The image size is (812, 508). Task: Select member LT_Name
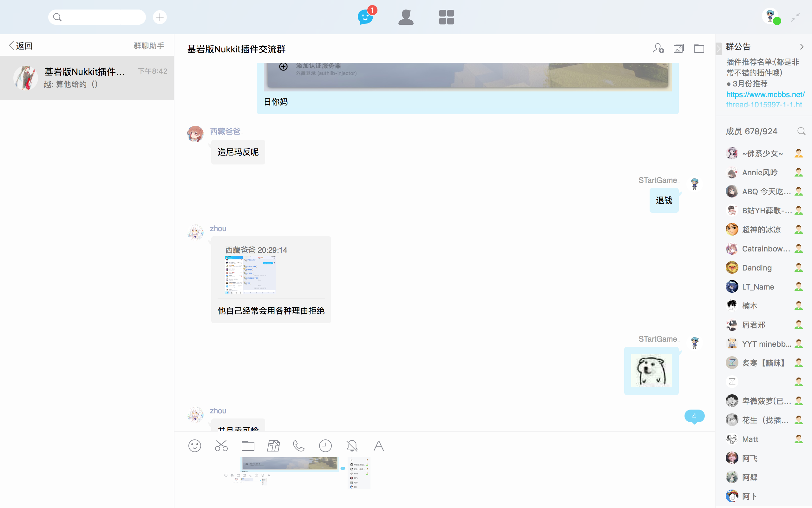(x=764, y=287)
